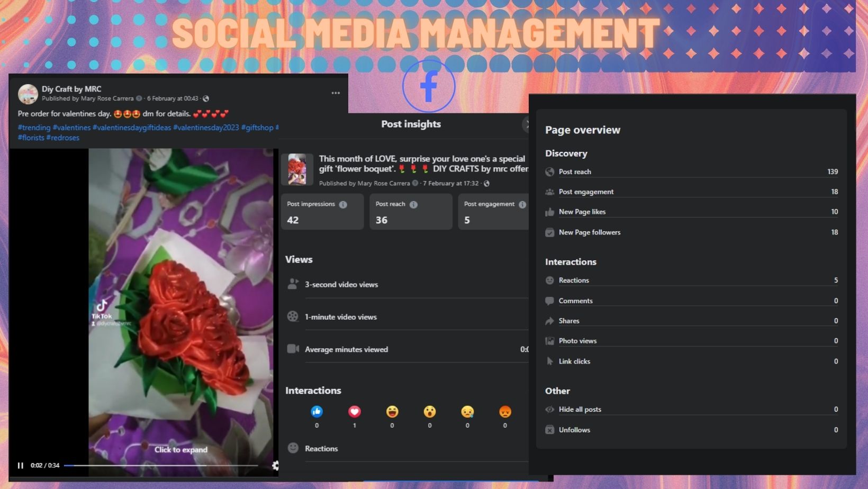Click the 'Click to expand' video label
Screen dimensions: 868x489
[x=181, y=449]
